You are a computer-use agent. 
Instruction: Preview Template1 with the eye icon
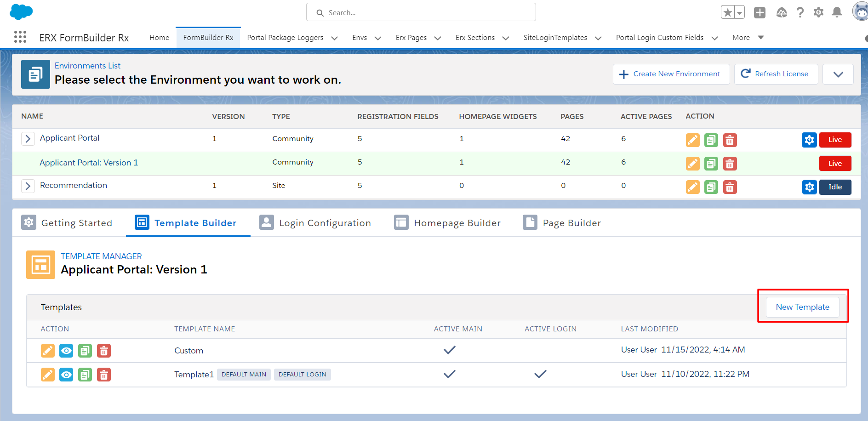[66, 375]
